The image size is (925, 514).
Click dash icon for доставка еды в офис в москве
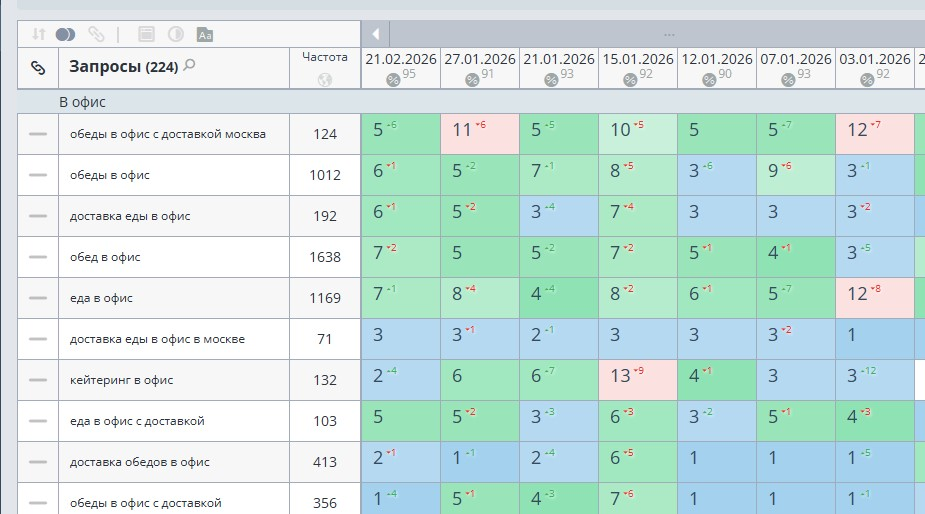tap(38, 339)
